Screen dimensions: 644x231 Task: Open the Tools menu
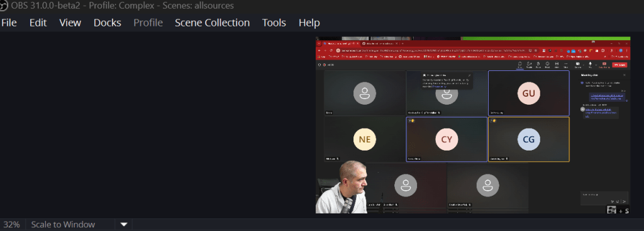coord(274,23)
